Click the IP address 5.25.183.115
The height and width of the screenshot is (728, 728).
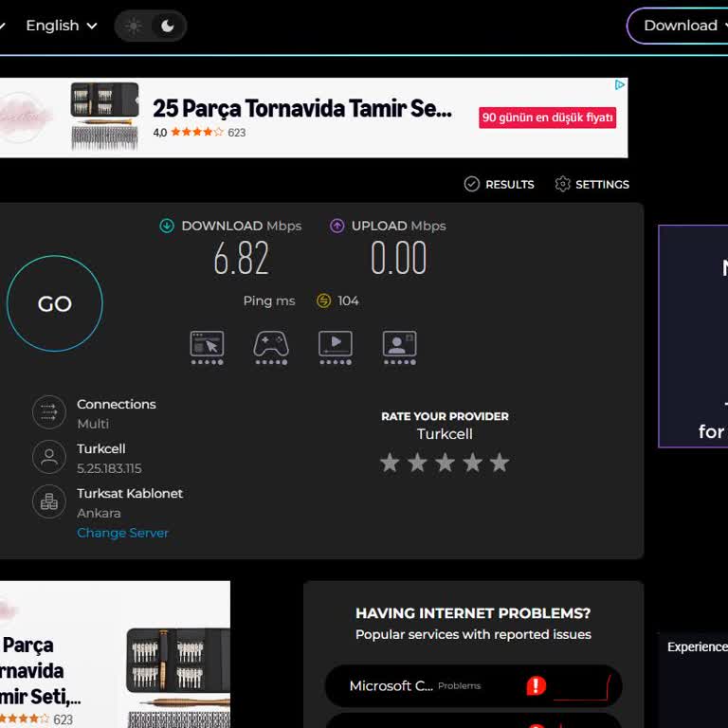[x=109, y=468]
